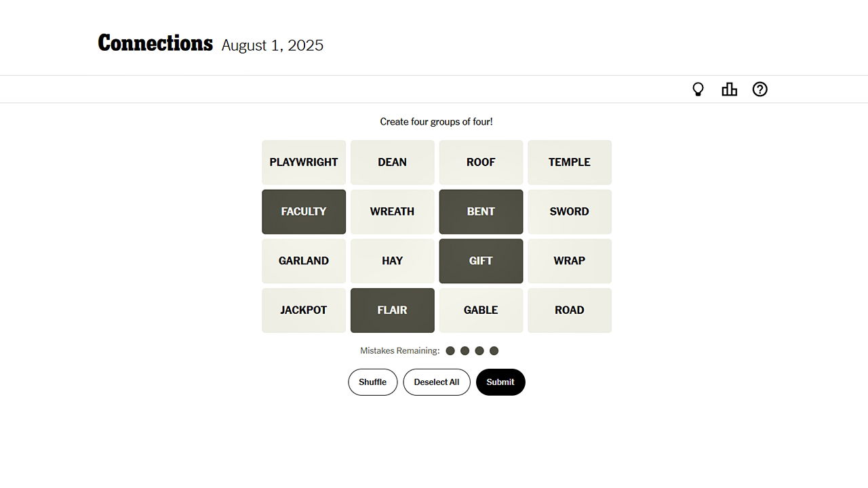Select the JACKPOT tile
This screenshot has width=868, height=488.
[304, 310]
